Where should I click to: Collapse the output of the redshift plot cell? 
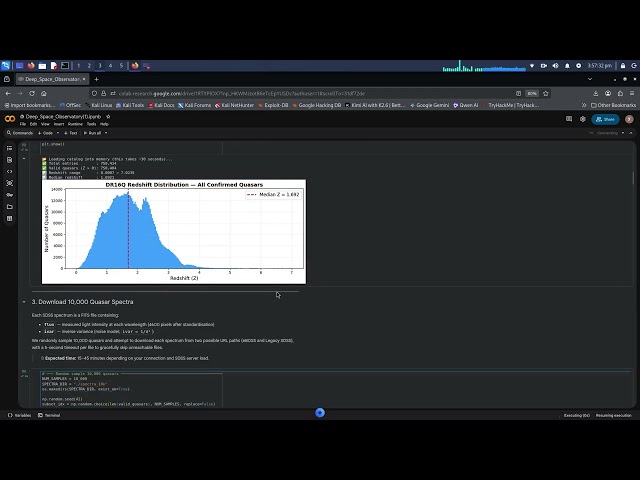click(24, 159)
